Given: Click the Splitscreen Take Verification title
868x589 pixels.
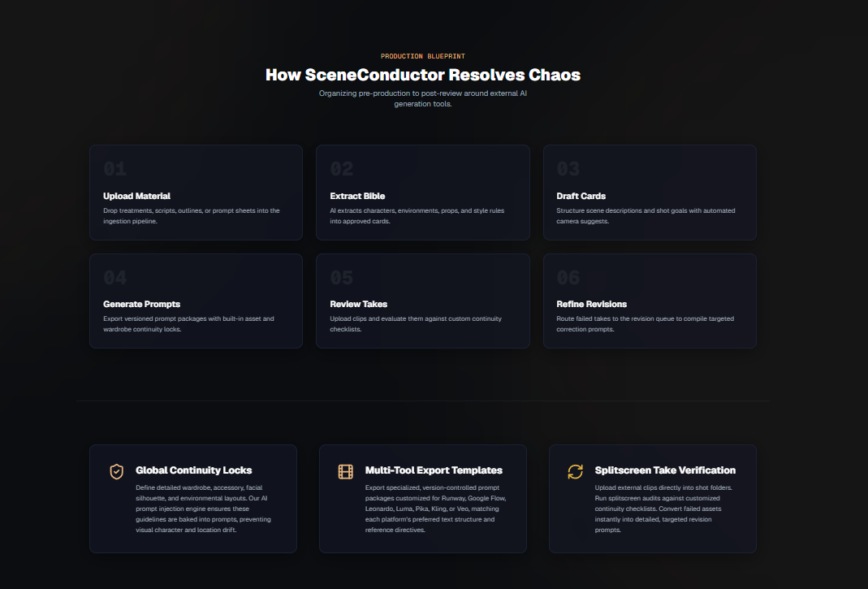Looking at the screenshot, I should tap(665, 470).
